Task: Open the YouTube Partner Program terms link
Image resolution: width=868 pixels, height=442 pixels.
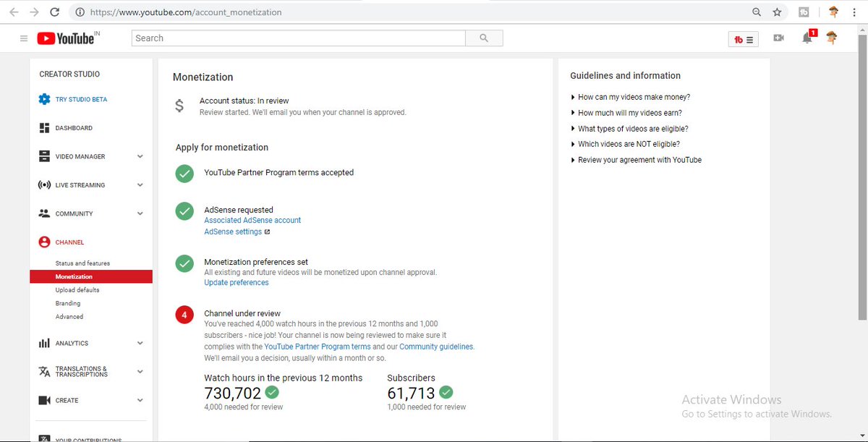Action: coord(318,347)
